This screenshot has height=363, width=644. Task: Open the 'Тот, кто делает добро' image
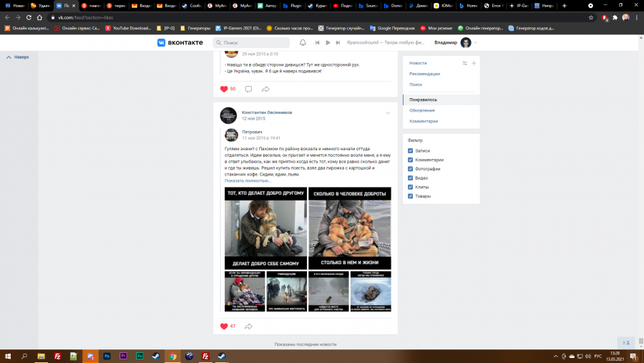[265, 228]
